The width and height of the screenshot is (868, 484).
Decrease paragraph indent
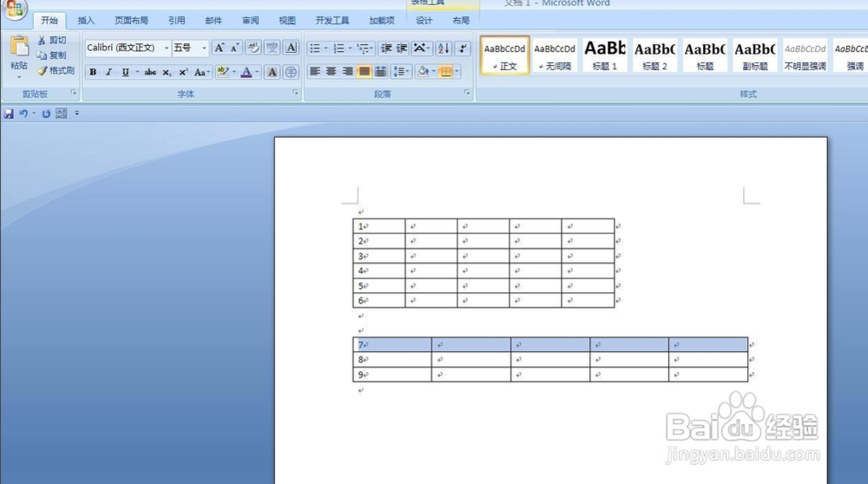386,49
